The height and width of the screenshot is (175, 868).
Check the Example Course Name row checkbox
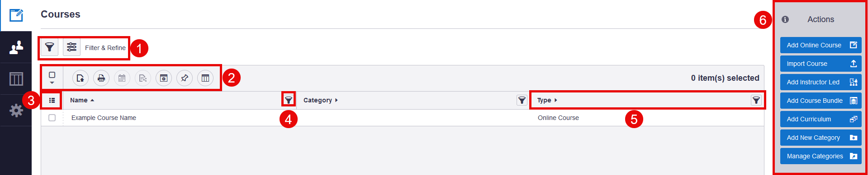click(x=52, y=118)
